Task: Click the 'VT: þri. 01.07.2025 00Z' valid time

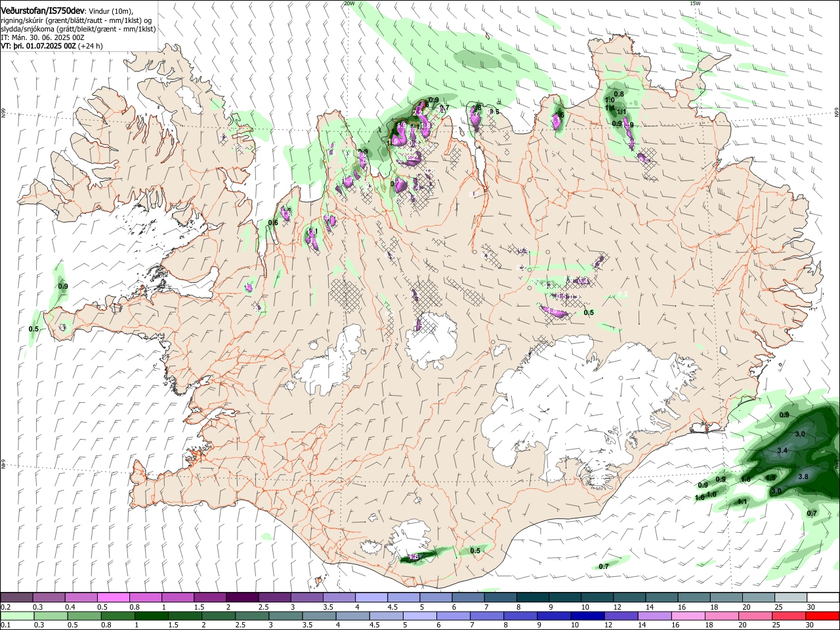Action: click(x=39, y=46)
